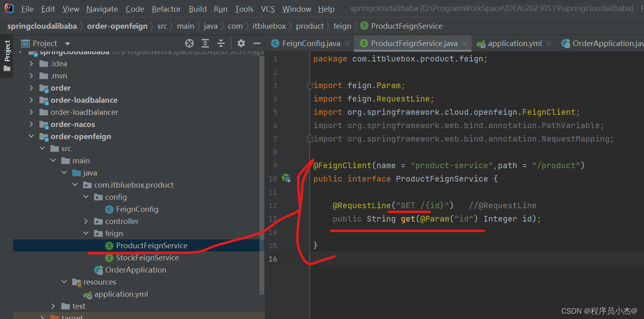Expand the order-loadbalancer folder
This screenshot has height=319, width=644.
[x=31, y=112]
